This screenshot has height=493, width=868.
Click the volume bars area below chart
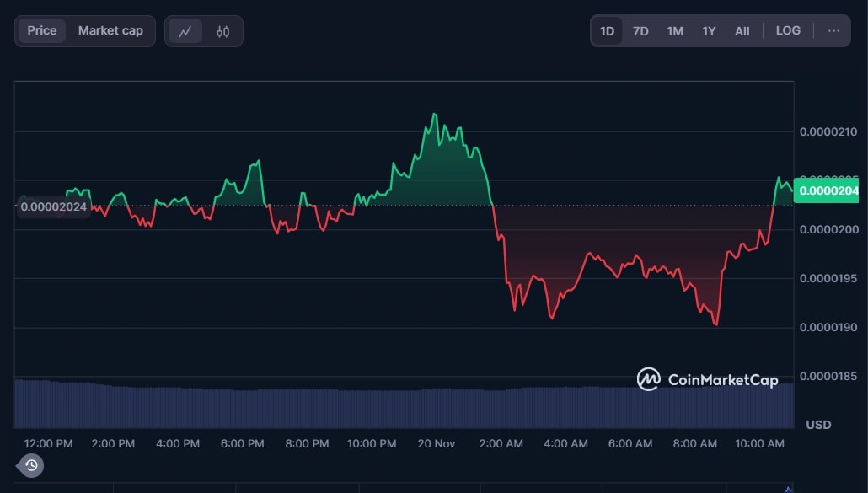tap(405, 407)
